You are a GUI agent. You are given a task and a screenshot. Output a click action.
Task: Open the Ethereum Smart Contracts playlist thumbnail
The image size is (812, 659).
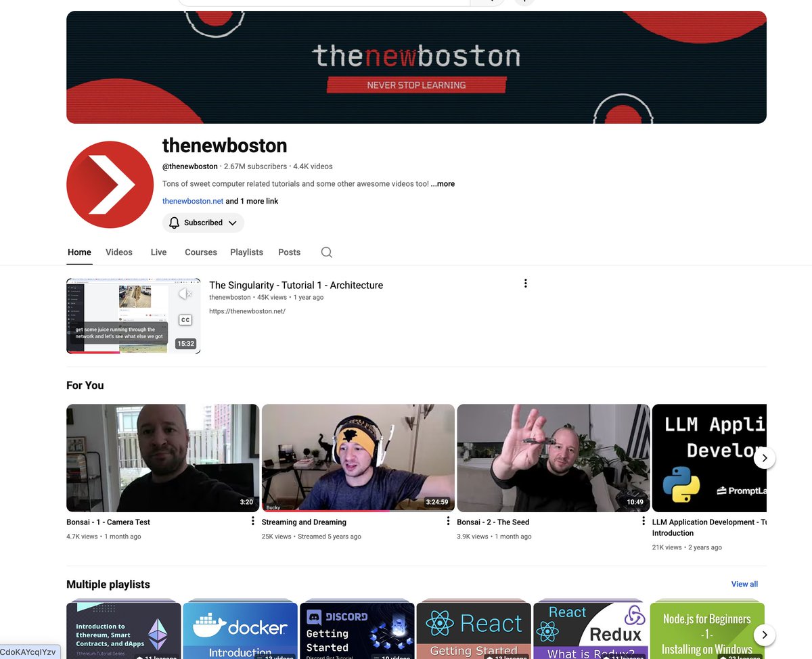click(x=124, y=631)
